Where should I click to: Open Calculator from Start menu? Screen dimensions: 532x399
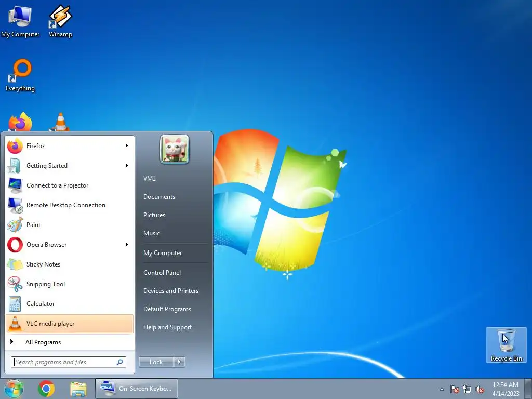pos(70,303)
